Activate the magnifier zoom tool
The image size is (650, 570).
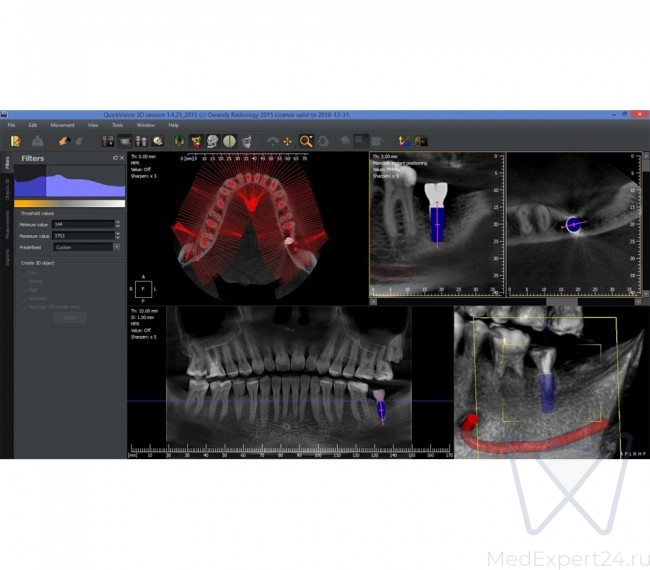[x=306, y=141]
